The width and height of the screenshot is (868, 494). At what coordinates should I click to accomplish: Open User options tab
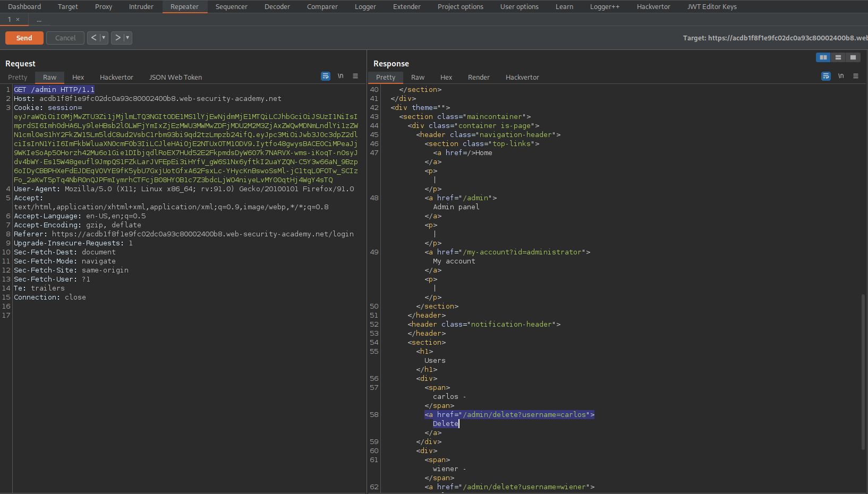point(520,7)
